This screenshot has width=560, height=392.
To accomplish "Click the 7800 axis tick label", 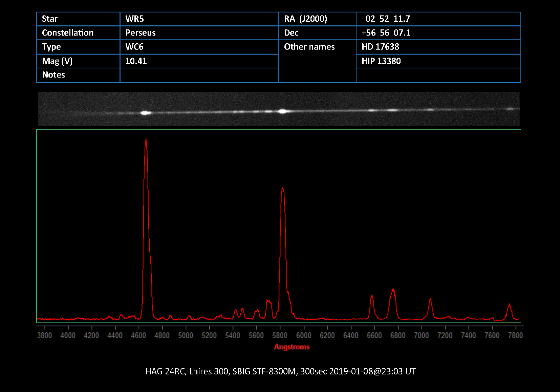I will [515, 335].
